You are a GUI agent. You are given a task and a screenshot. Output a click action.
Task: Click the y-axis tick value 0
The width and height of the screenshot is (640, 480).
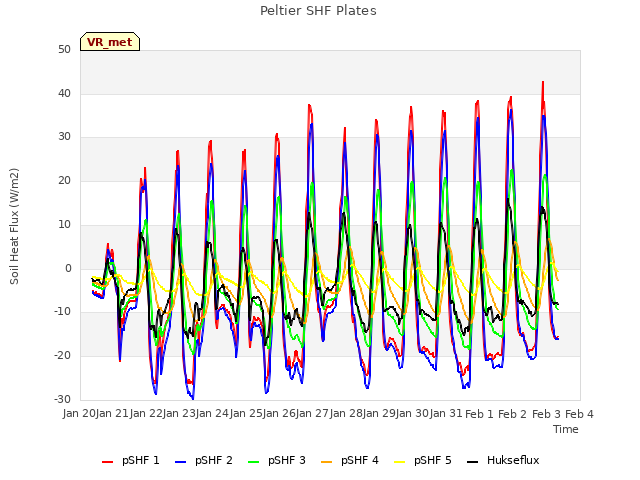[68, 269]
